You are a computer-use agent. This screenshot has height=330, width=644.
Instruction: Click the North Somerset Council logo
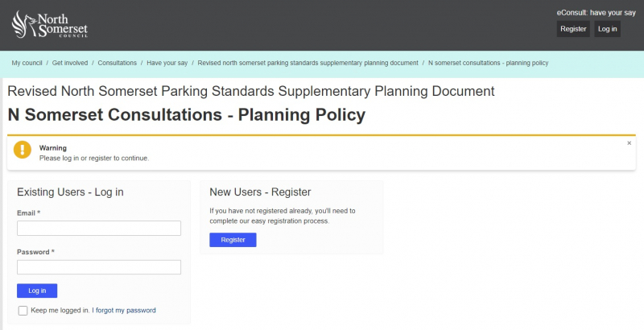pos(50,24)
